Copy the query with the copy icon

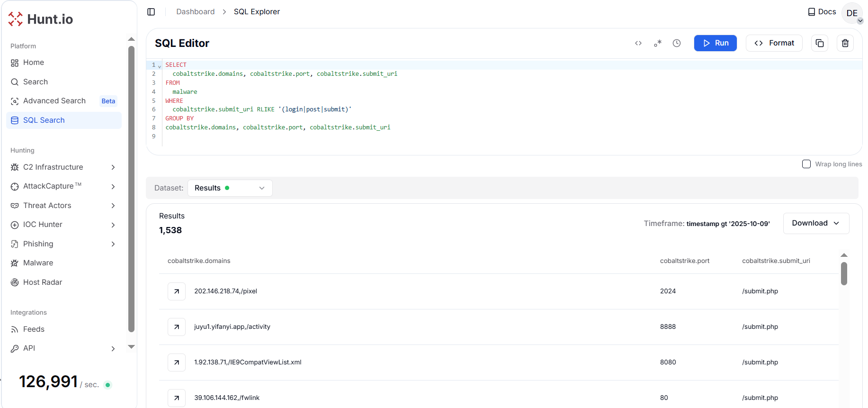(x=820, y=43)
